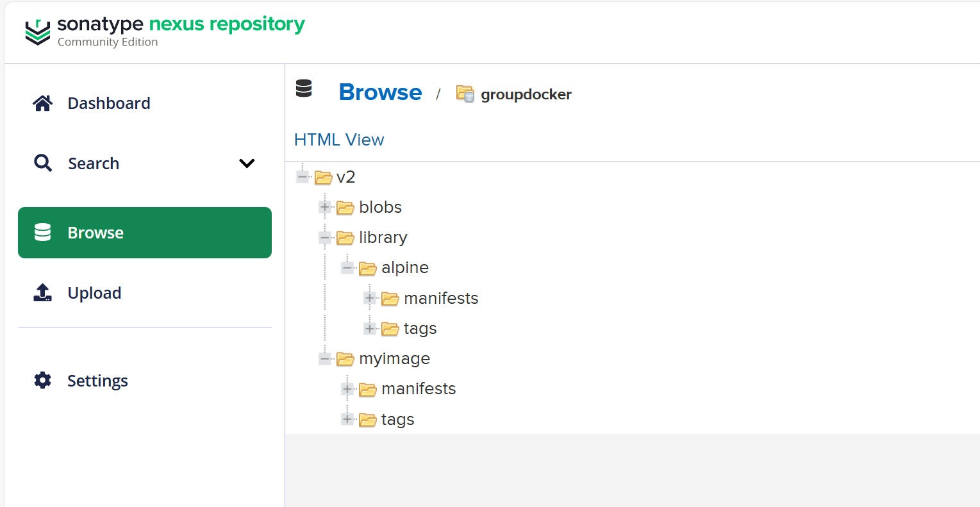Open the Browse sidebar menu item

point(145,233)
